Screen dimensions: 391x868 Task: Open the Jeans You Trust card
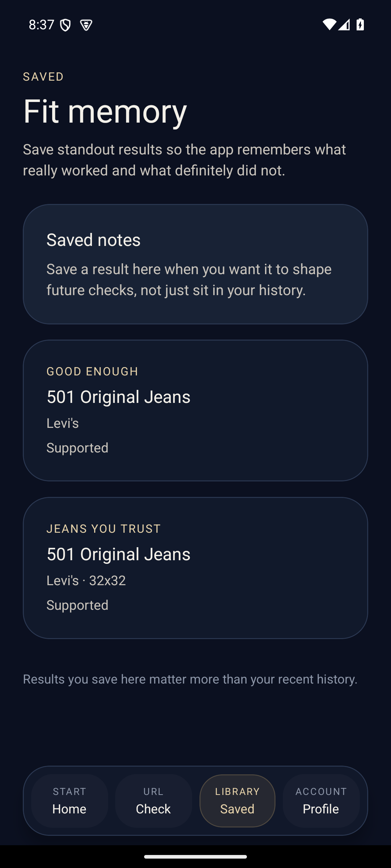pyautogui.click(x=195, y=568)
